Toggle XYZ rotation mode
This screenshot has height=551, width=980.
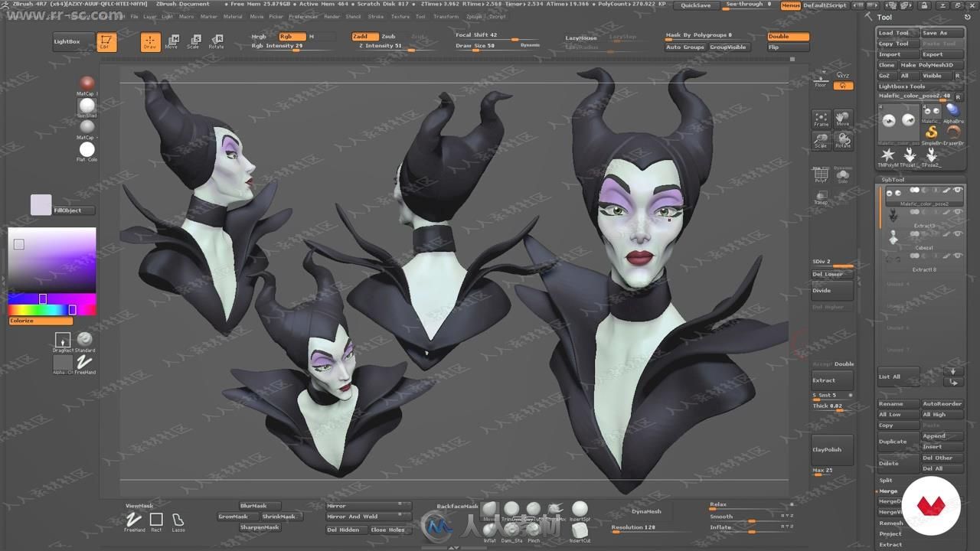(x=843, y=76)
